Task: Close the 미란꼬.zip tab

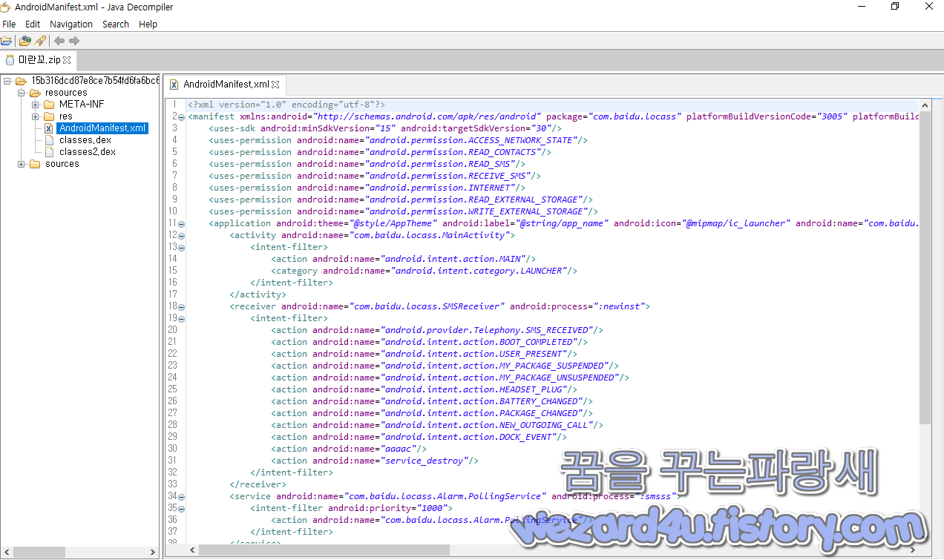Action: coord(67,60)
